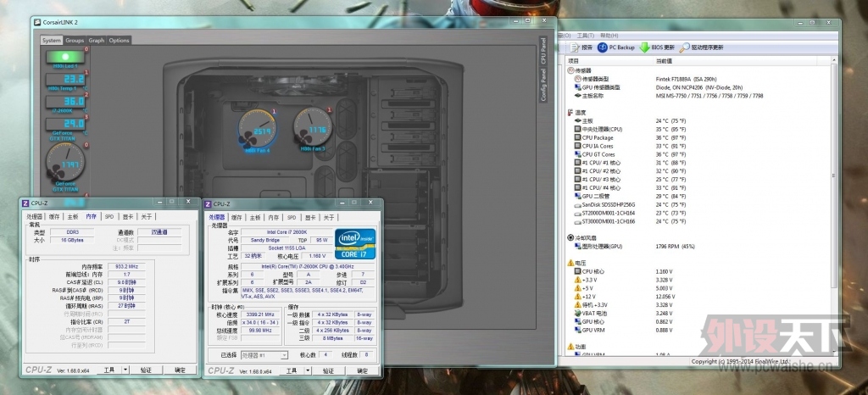
Task: Click the CorsairLINK 2 title bar icon
Action: point(37,23)
